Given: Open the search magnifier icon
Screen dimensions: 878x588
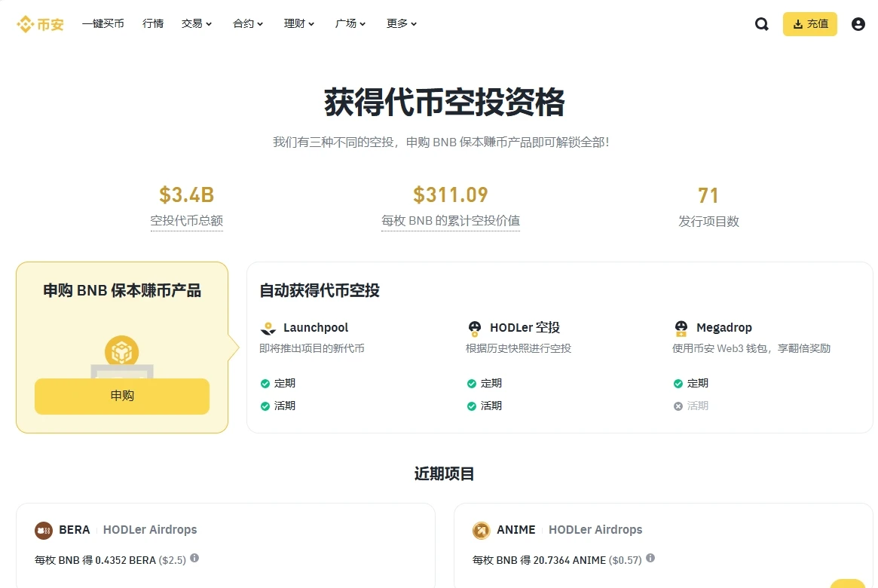Looking at the screenshot, I should tap(762, 24).
